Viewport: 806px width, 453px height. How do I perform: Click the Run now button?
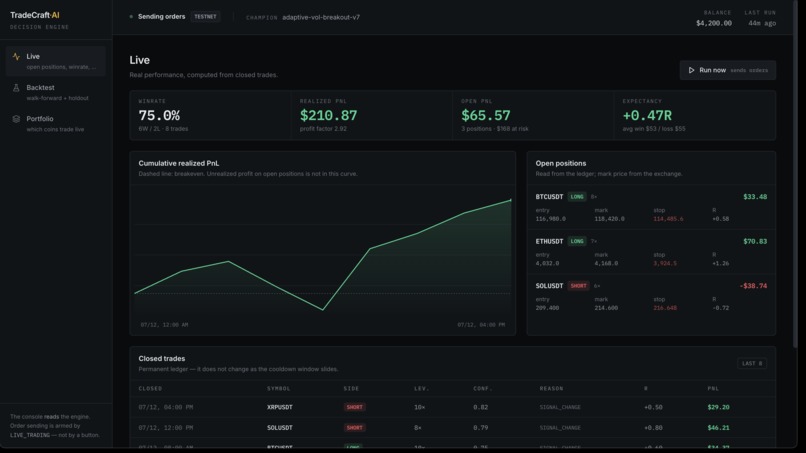click(727, 70)
